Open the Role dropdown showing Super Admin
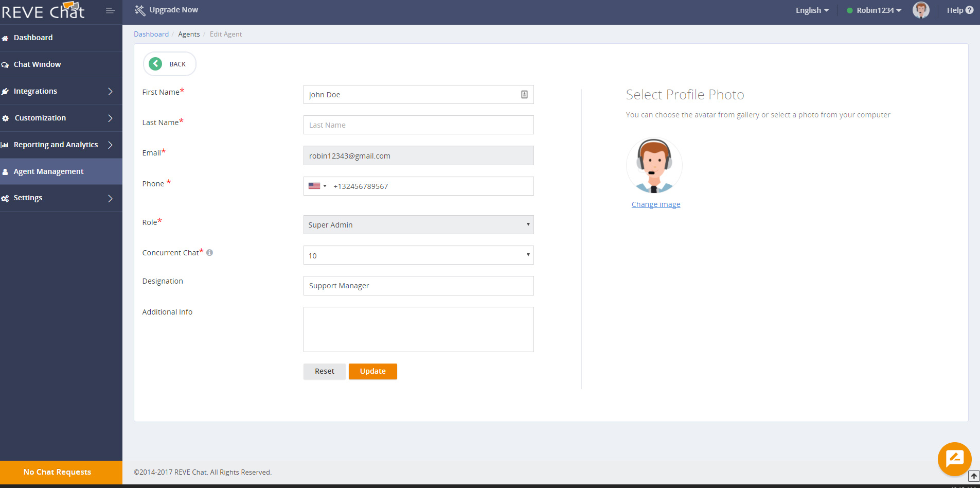Screen dimensions: 980x488 tap(419, 225)
